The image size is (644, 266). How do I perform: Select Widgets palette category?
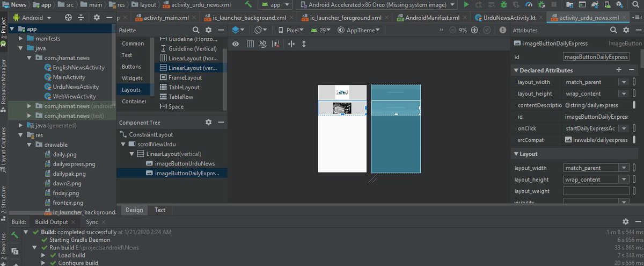[x=132, y=78]
